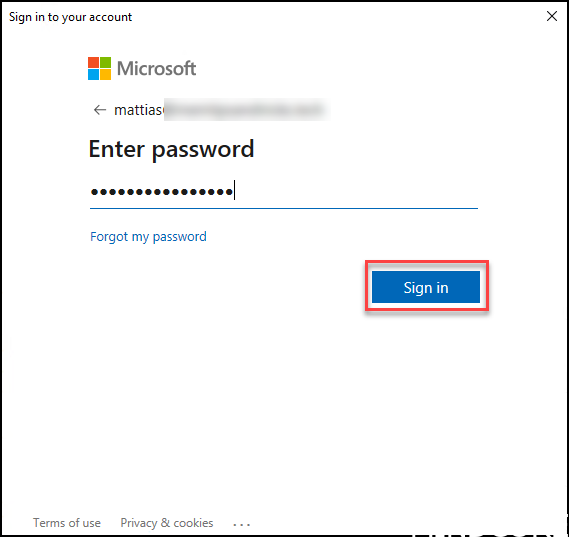Viewport: 569px width, 537px height.
Task: Click the yellow square in Microsoft logo
Action: click(106, 74)
